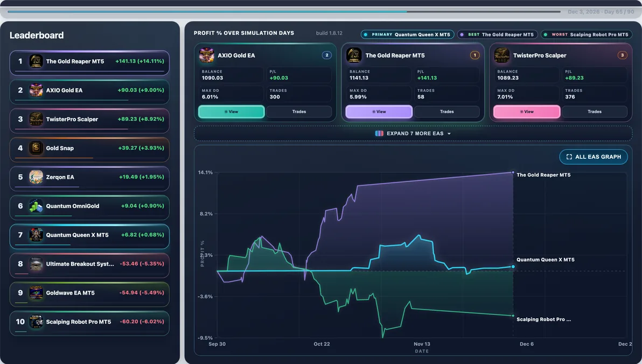Click Quantum Queen X MT5 chart endpoint marker
This screenshot has height=364, width=642.
tap(513, 267)
